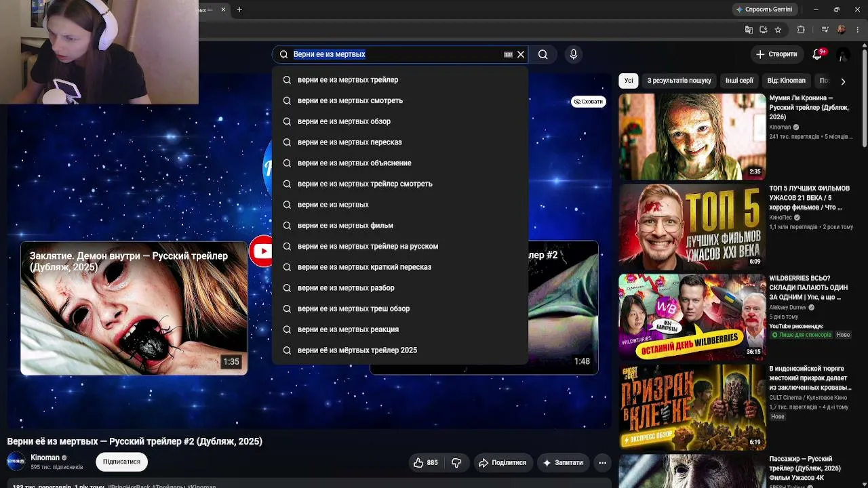Open the "Мумия Ли Кронина — Русский трейлер" title

click(809, 107)
